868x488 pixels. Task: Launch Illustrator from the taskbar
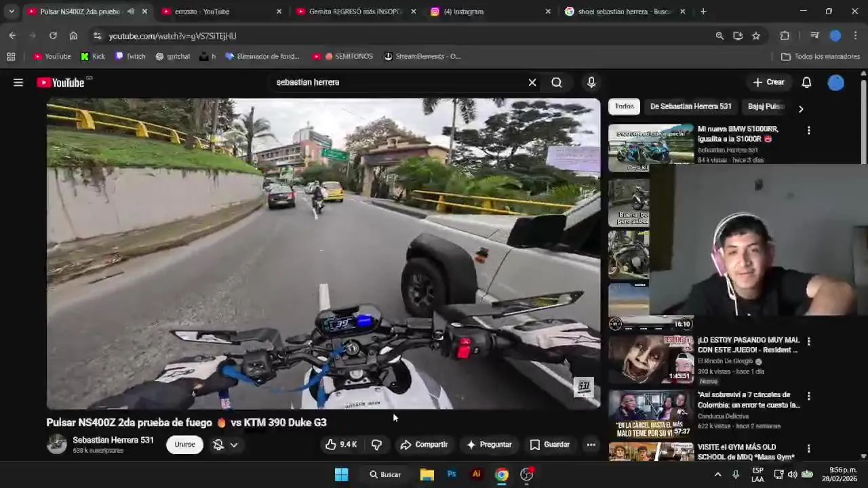(477, 474)
